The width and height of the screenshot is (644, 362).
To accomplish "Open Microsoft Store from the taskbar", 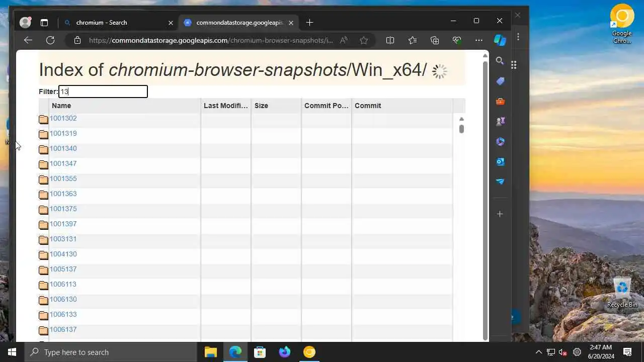I will [x=260, y=352].
